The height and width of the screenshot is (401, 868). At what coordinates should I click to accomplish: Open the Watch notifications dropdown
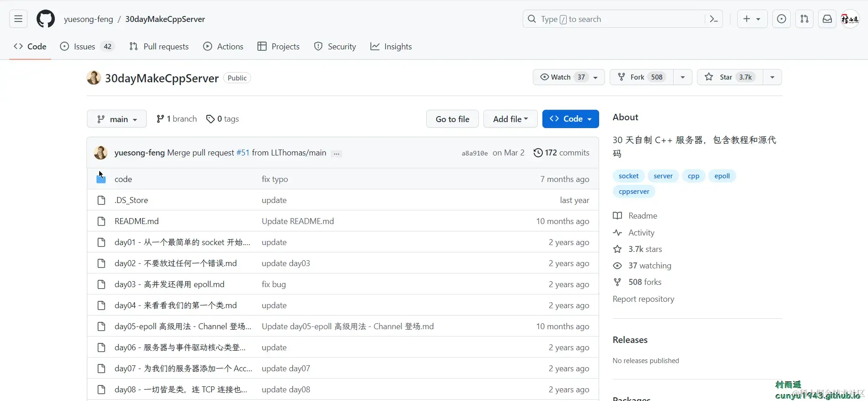(x=568, y=77)
